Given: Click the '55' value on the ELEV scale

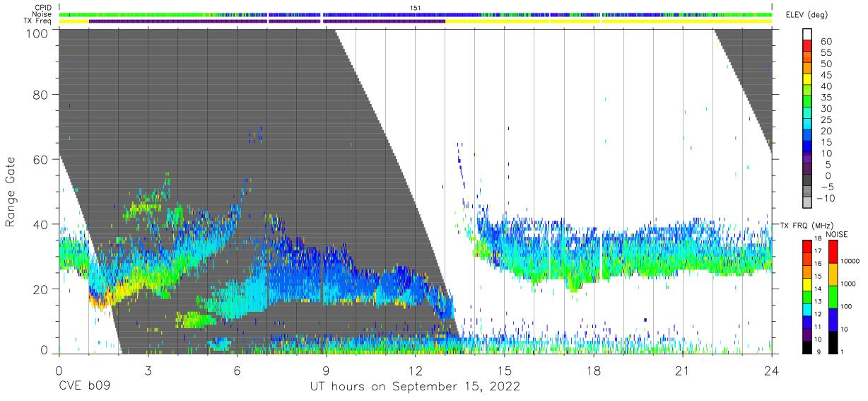Looking at the screenshot, I should 826,53.
